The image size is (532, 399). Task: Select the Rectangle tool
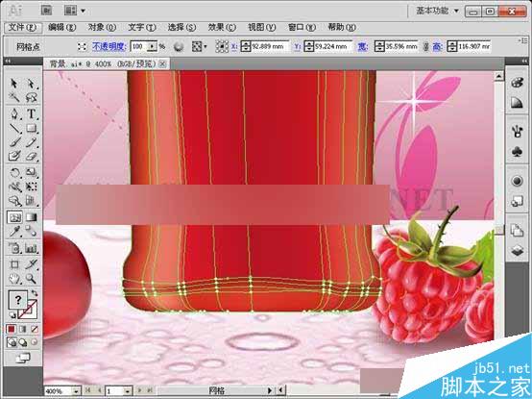coord(31,129)
